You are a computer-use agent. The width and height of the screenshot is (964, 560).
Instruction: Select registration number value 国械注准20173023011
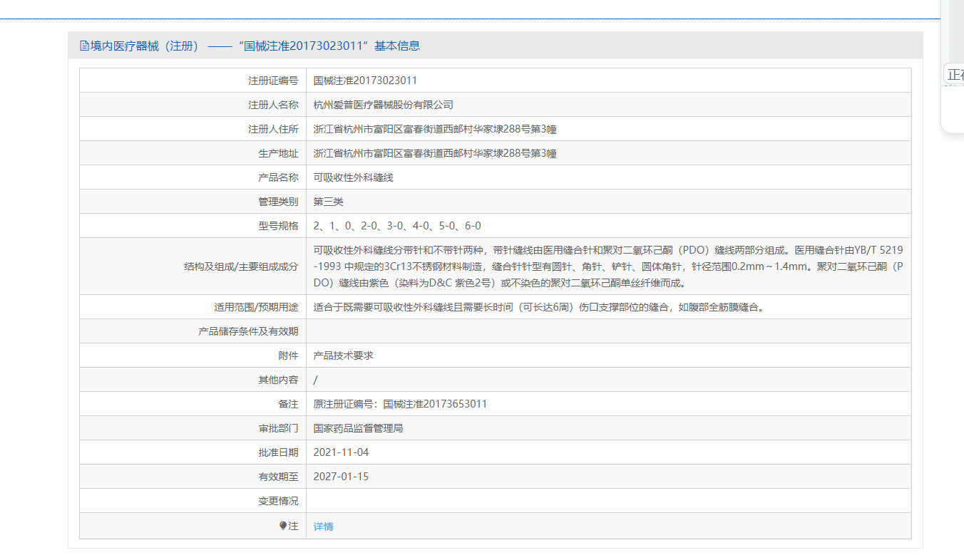[x=365, y=81]
